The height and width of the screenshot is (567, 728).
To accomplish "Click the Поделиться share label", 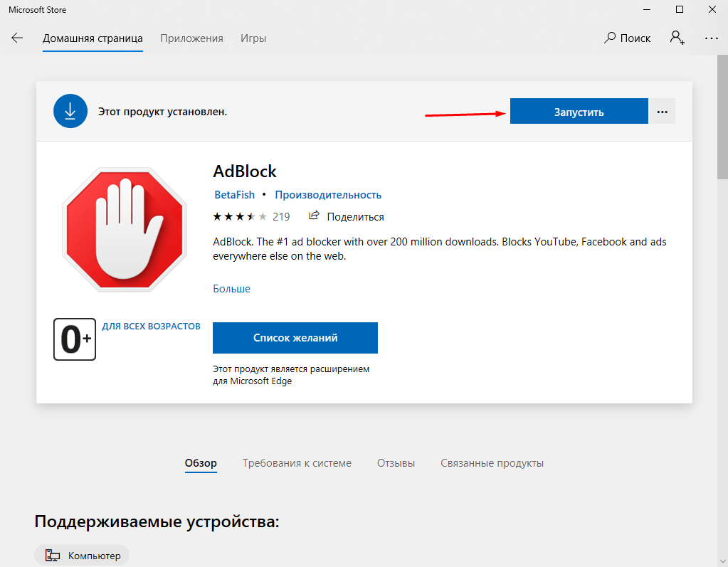I will tap(356, 217).
